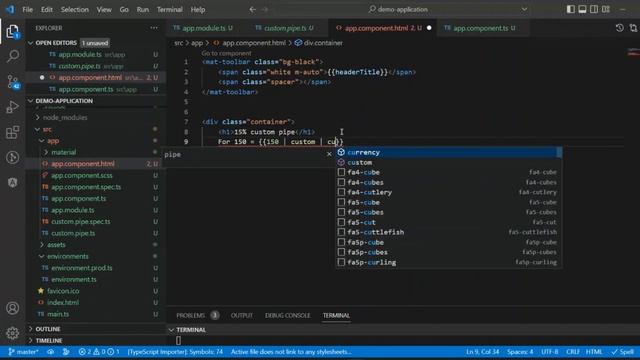The height and width of the screenshot is (360, 640).
Task: Open the Search view in the activity bar
Action: click(12, 56)
